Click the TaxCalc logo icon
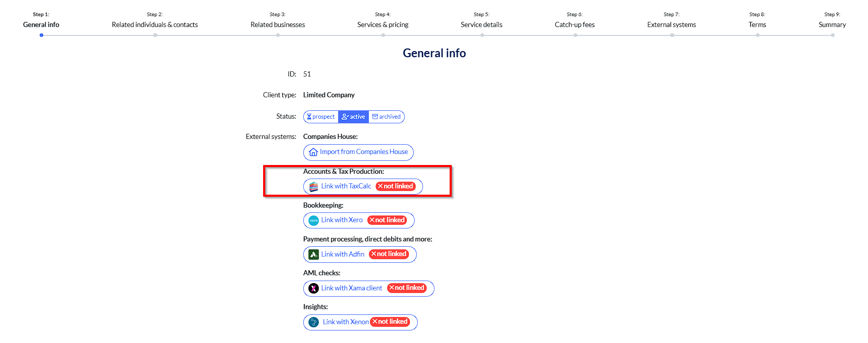 pos(314,186)
